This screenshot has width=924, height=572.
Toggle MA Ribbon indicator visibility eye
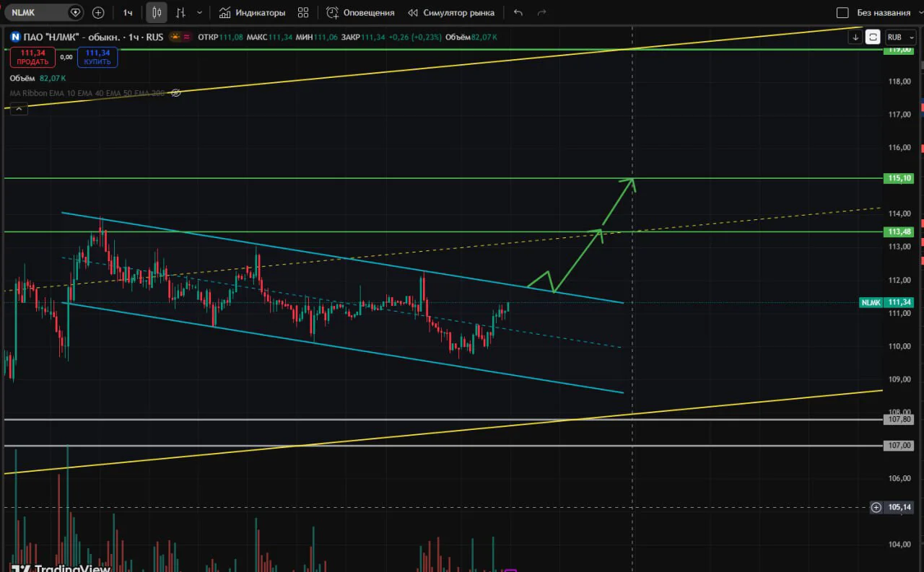click(x=175, y=92)
